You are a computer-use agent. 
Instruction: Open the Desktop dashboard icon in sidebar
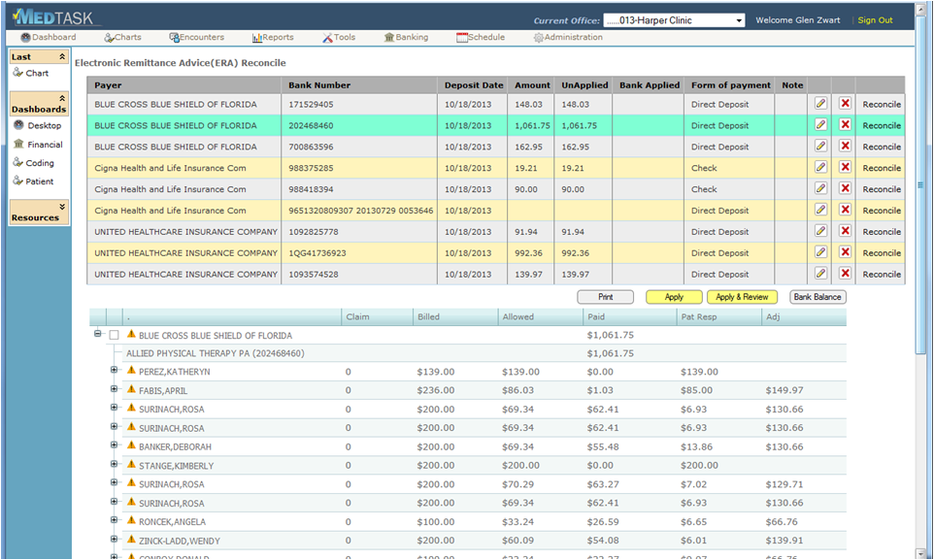pos(18,125)
